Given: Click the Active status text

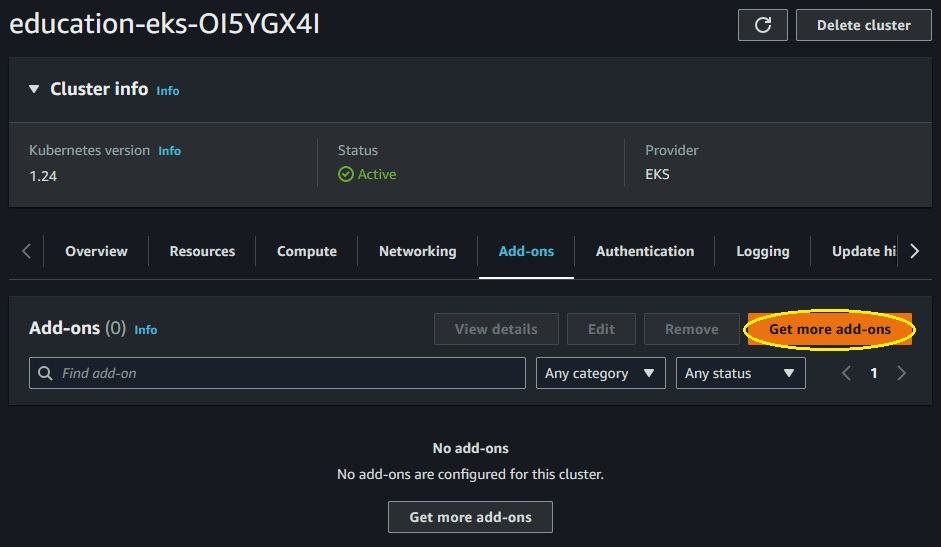Looking at the screenshot, I should point(377,174).
